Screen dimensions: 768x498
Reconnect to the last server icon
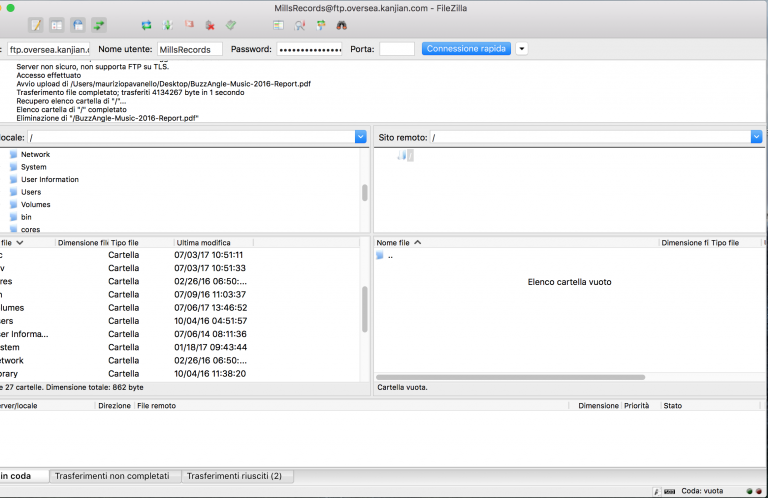(231, 25)
